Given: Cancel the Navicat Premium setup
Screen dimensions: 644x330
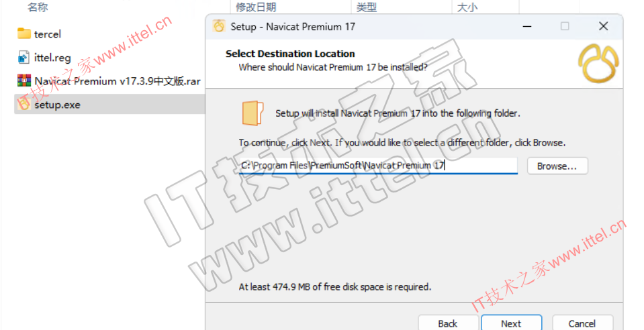Looking at the screenshot, I should point(582,323).
